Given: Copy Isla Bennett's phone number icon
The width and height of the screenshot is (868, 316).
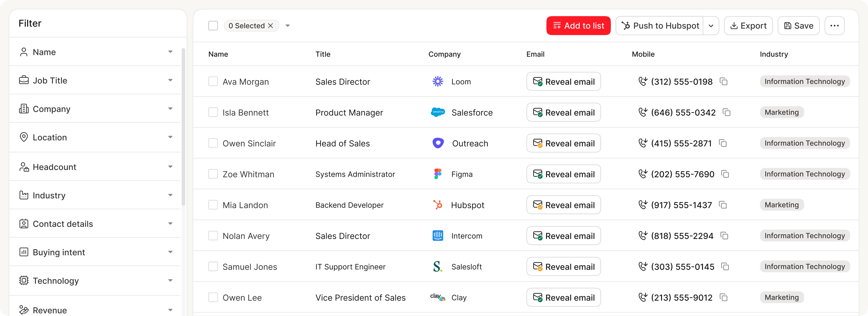Looking at the screenshot, I should click(x=727, y=112).
